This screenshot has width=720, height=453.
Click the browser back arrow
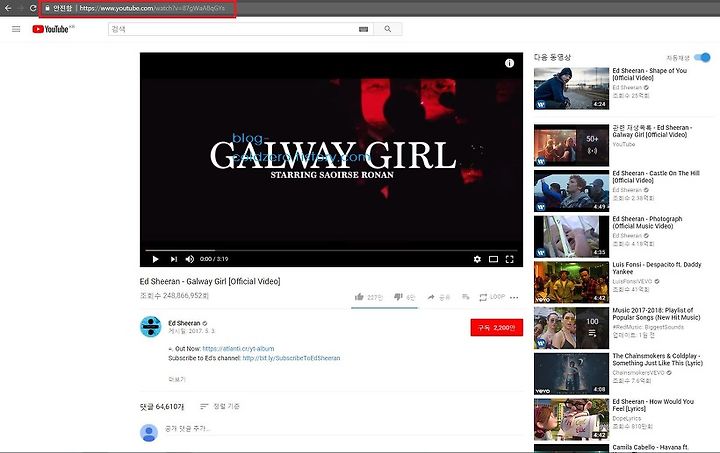8,8
